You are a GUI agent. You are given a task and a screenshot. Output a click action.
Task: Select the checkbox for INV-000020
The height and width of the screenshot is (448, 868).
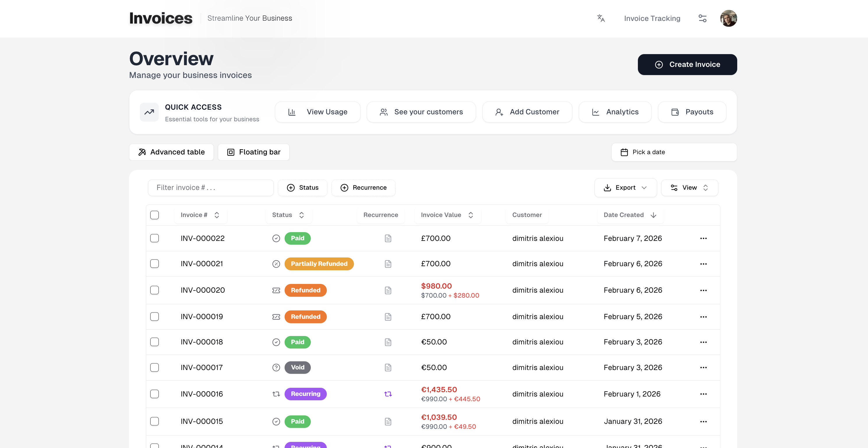[x=155, y=290]
